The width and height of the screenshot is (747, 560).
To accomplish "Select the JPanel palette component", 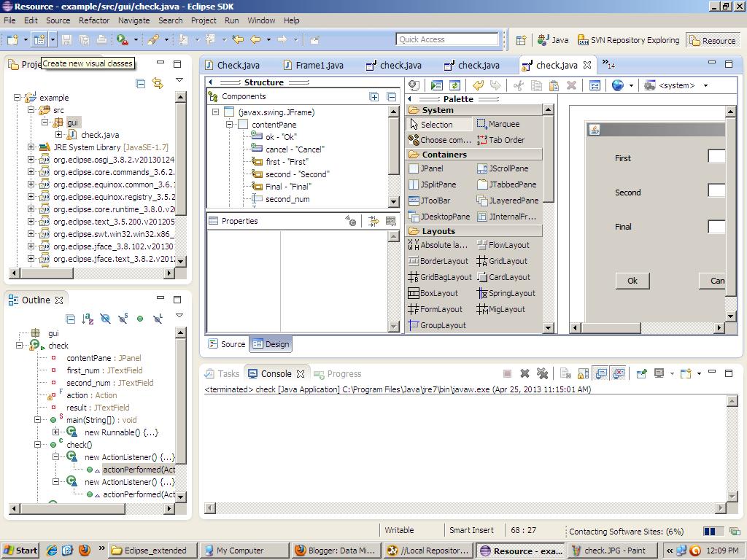I will click(426, 168).
